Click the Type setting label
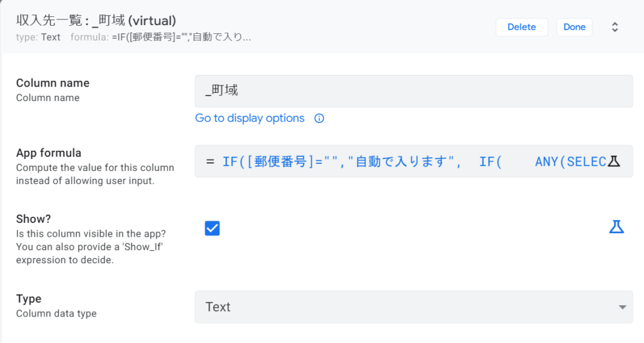 click(x=29, y=299)
